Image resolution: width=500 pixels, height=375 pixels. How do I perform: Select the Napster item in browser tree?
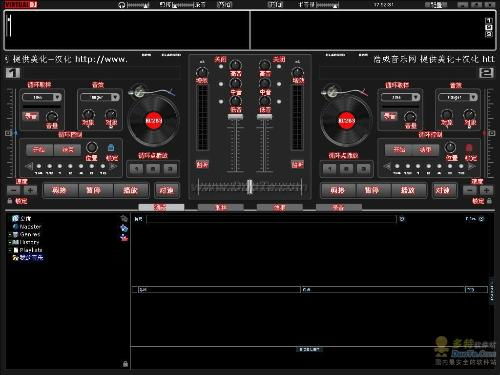click(30, 227)
